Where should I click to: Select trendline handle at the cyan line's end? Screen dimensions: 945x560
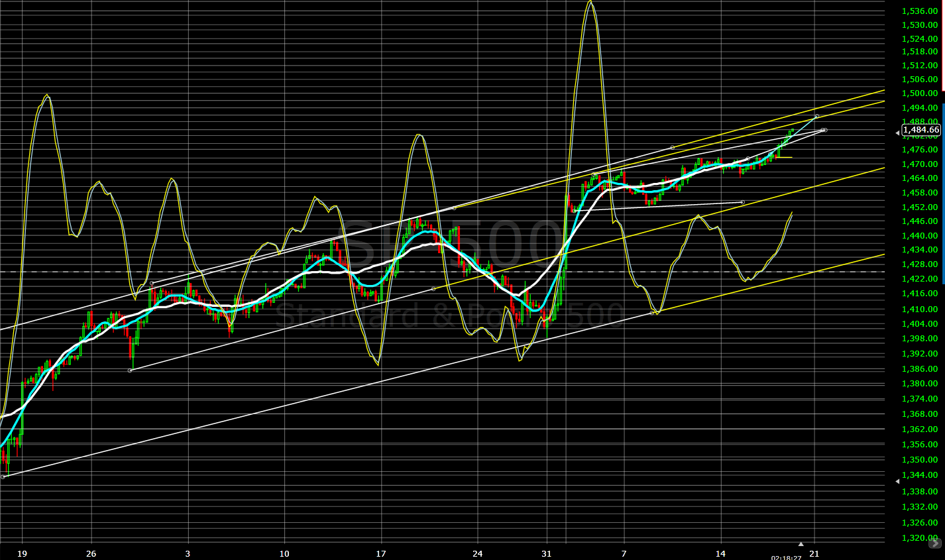tap(816, 117)
